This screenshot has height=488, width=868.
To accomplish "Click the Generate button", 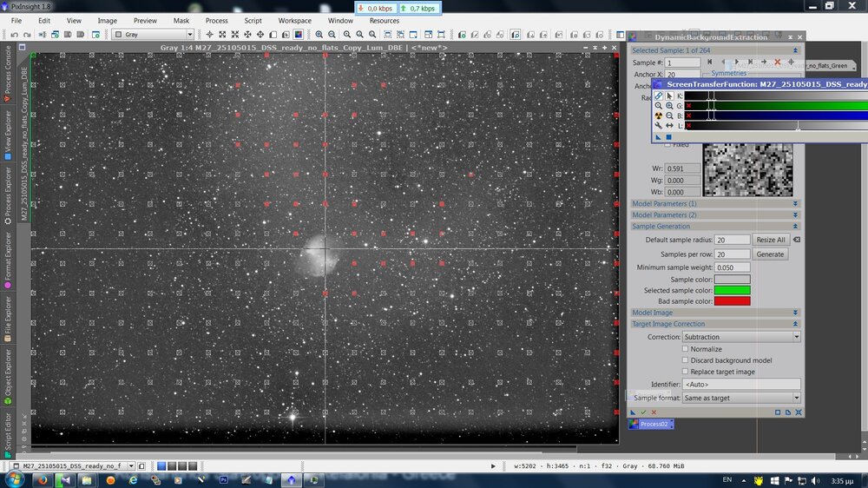I will coord(770,254).
